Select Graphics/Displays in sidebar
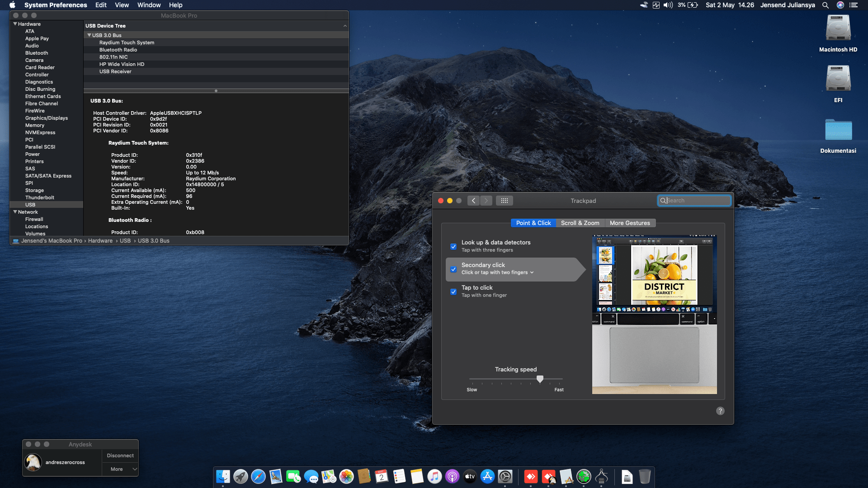This screenshot has height=488, width=868. (47, 118)
